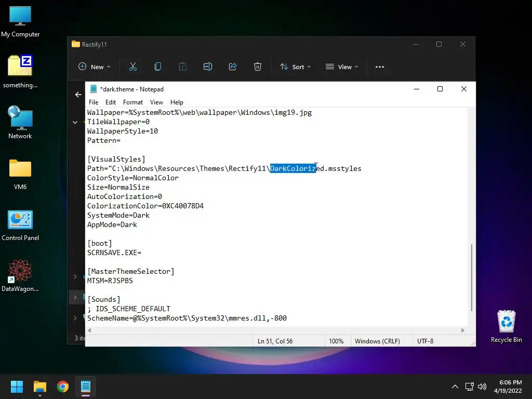532x399 pixels.
Task: Open the Recycle Bin
Action: (506, 326)
